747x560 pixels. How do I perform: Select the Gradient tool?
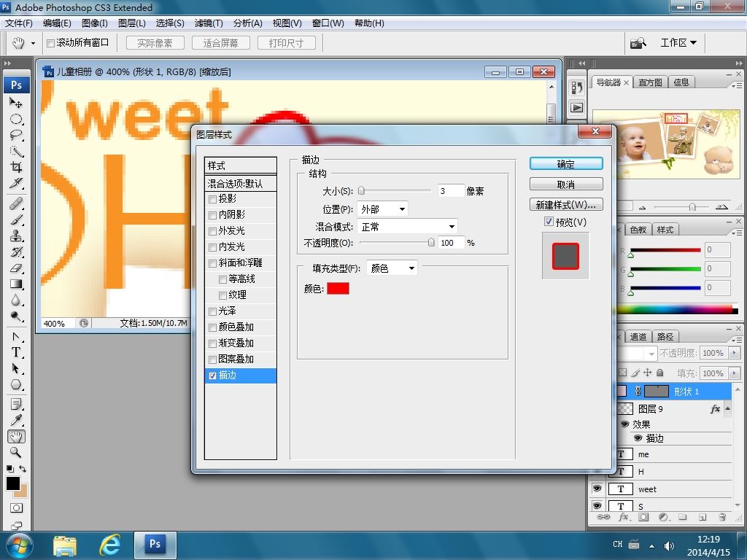point(16,284)
